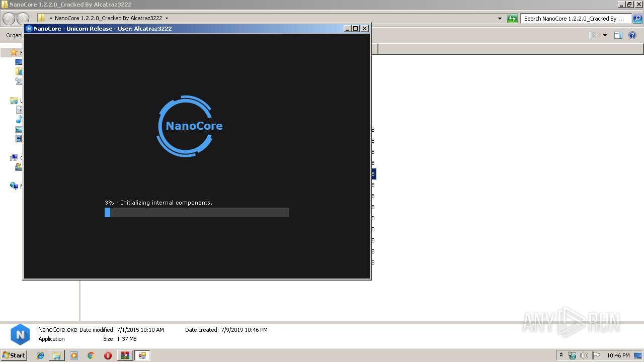644x362 pixels.
Task: Launch Opera browser from the taskbar
Action: coord(108,355)
